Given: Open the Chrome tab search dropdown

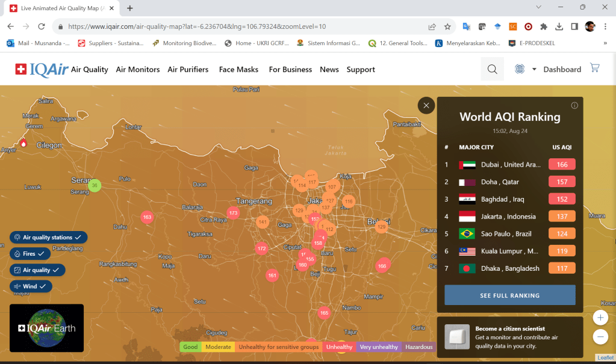Looking at the screenshot, I should (x=539, y=8).
